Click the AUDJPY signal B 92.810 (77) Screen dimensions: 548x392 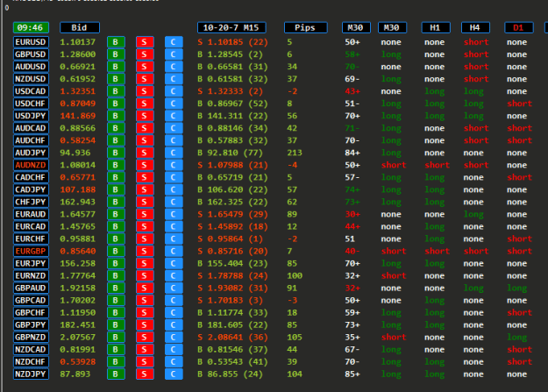230,153
